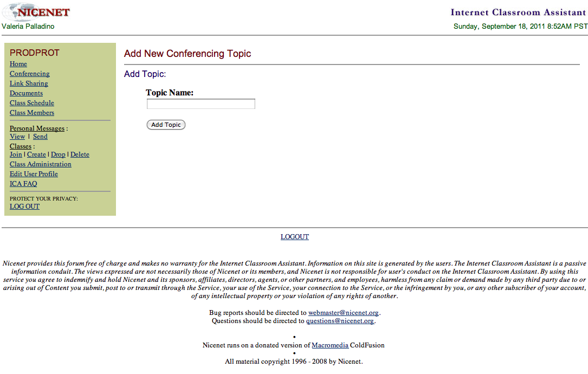Viewport: 588px width, 374px height.
Task: Drop a class link
Action: pos(58,154)
